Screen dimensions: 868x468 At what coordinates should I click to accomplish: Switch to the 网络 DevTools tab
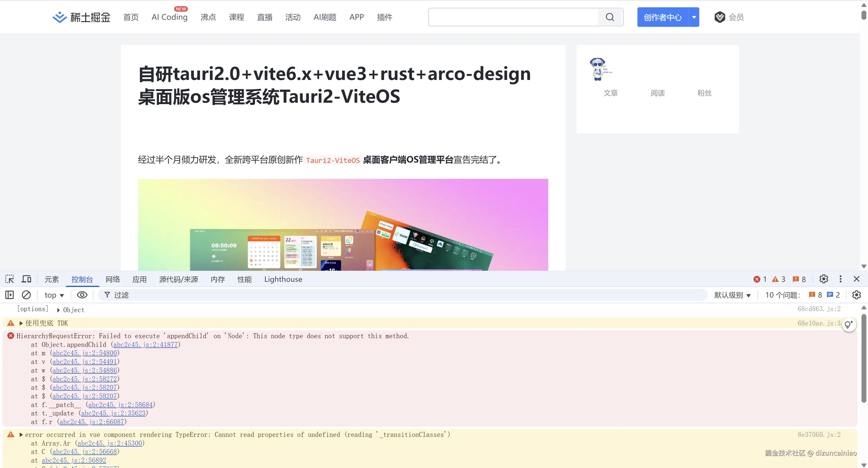click(113, 279)
